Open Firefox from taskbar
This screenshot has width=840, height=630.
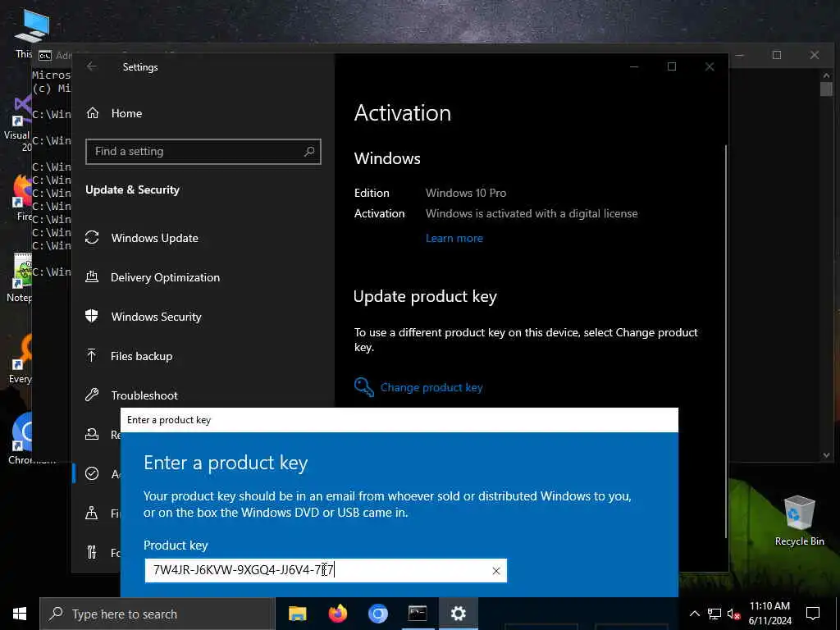click(337, 614)
